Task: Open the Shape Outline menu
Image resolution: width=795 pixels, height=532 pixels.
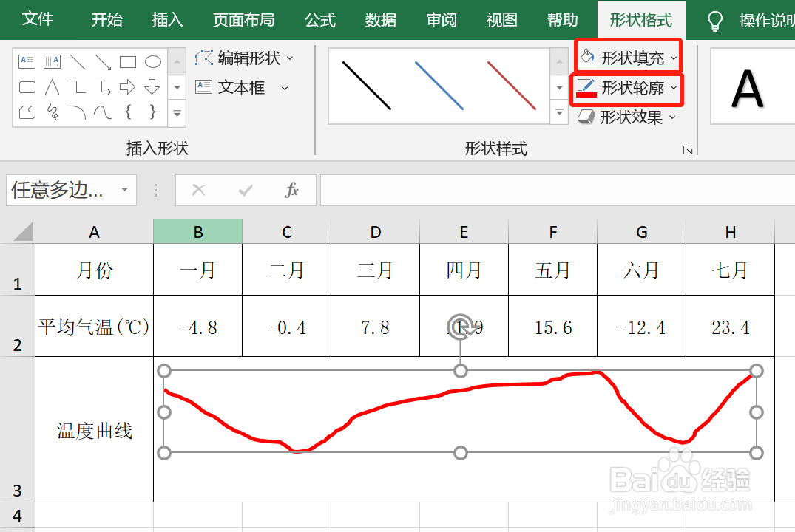Action: [x=627, y=88]
